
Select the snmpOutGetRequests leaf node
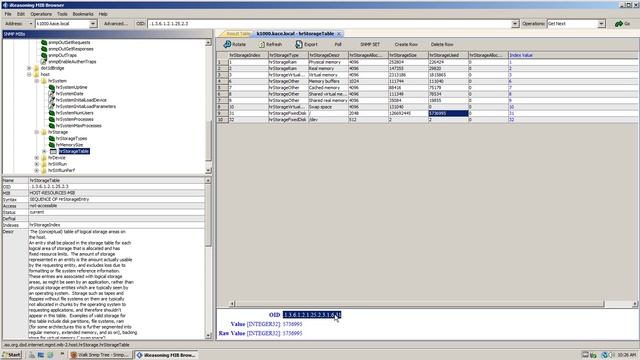click(69, 42)
